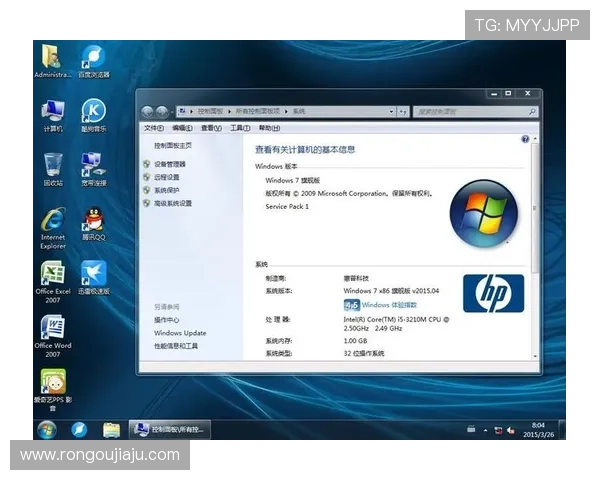This screenshot has height=480, width=600.
Task: Open the 酷狗音乐 desktop icon
Action: coord(93,111)
